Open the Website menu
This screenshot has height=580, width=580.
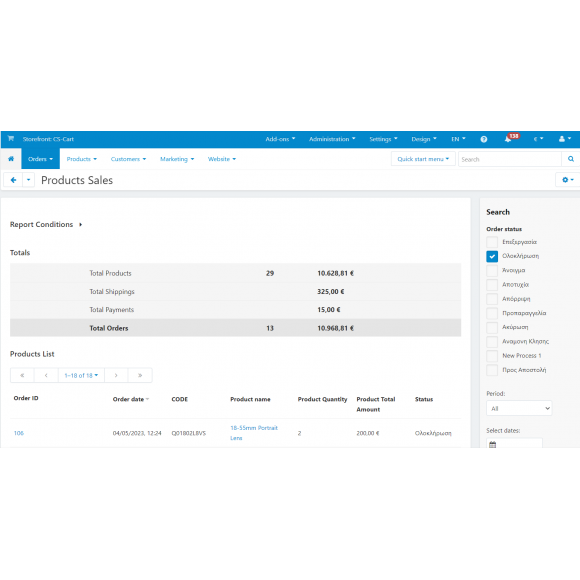(x=222, y=159)
